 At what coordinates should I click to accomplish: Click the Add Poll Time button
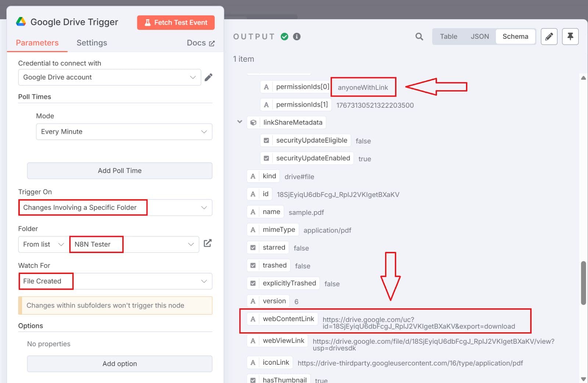coord(119,170)
